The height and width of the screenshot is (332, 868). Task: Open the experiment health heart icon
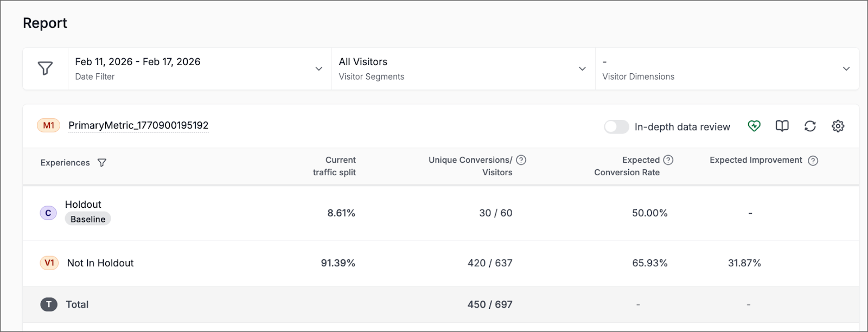click(754, 126)
